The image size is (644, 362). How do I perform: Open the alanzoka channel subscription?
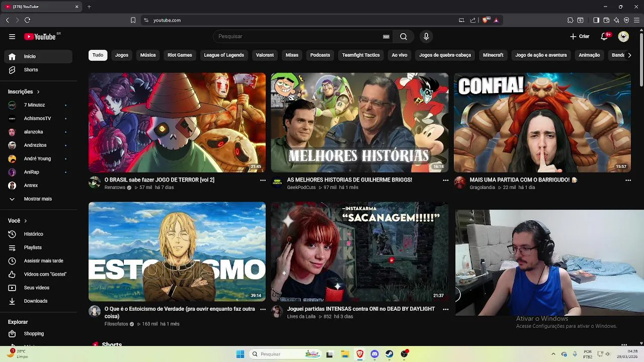pyautogui.click(x=38, y=132)
